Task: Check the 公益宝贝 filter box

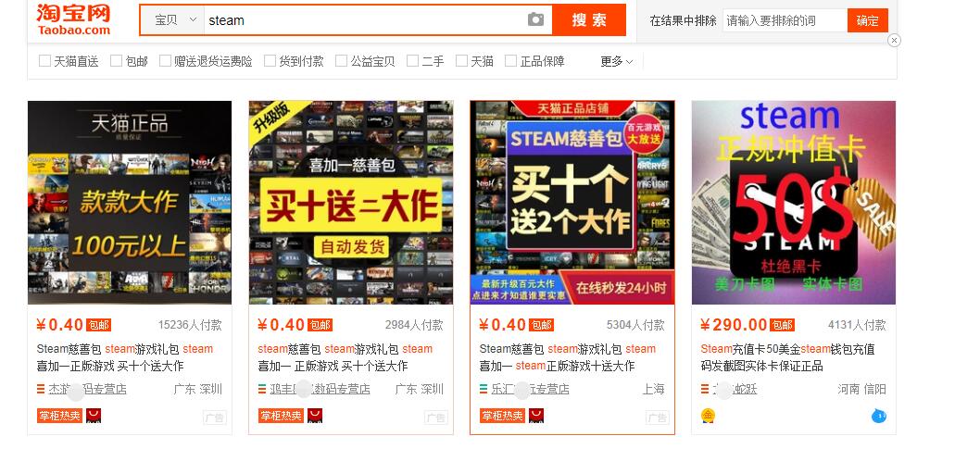Action: click(341, 60)
